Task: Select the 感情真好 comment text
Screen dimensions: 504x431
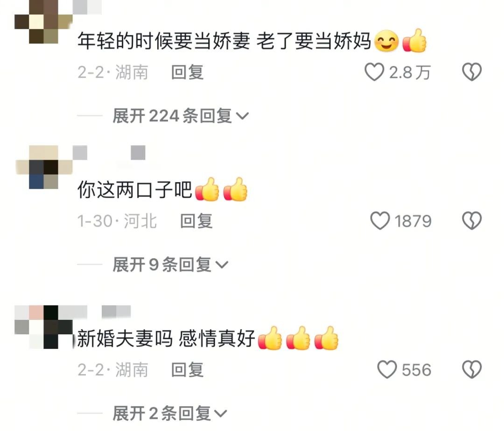Action: pos(217,339)
